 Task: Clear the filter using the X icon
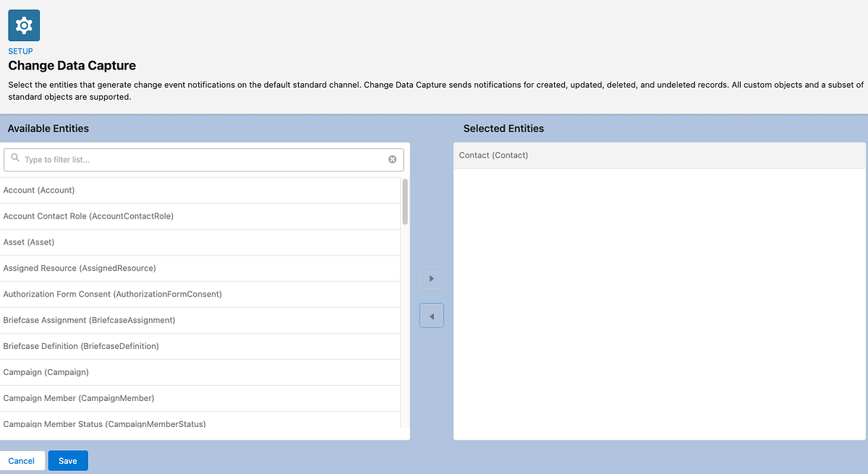point(392,158)
